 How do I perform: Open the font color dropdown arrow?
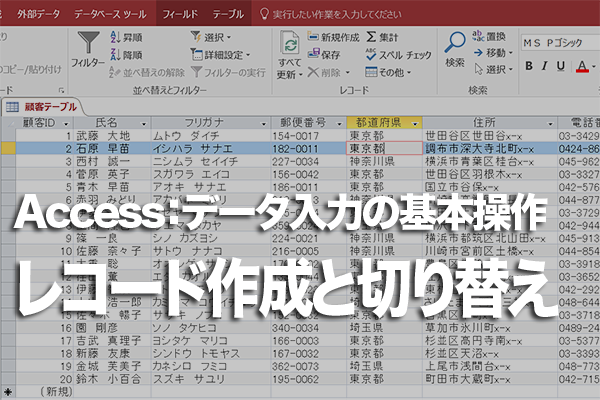(x=593, y=67)
